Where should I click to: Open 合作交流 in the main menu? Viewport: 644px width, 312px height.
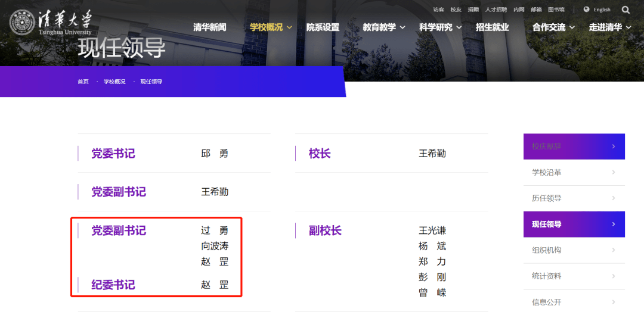(x=549, y=27)
